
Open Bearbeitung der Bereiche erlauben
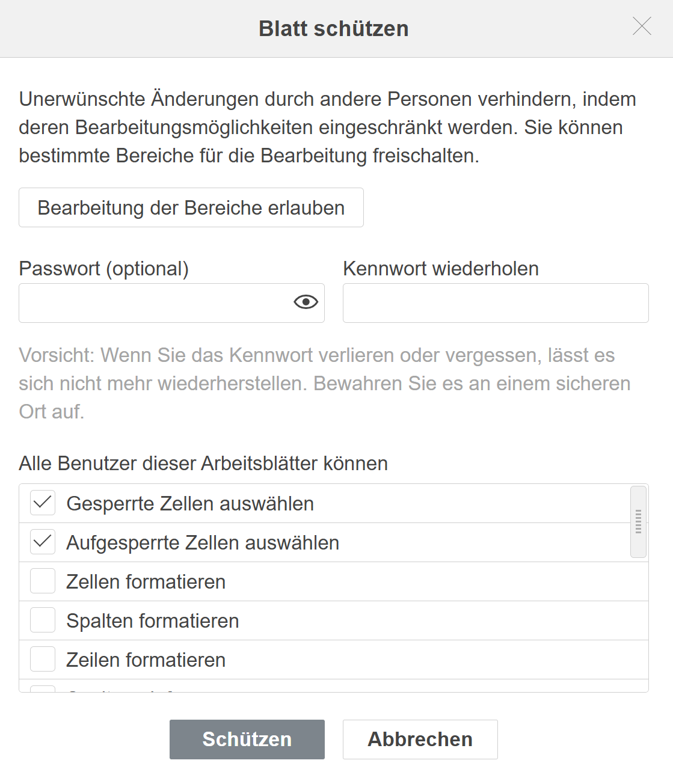[191, 207]
